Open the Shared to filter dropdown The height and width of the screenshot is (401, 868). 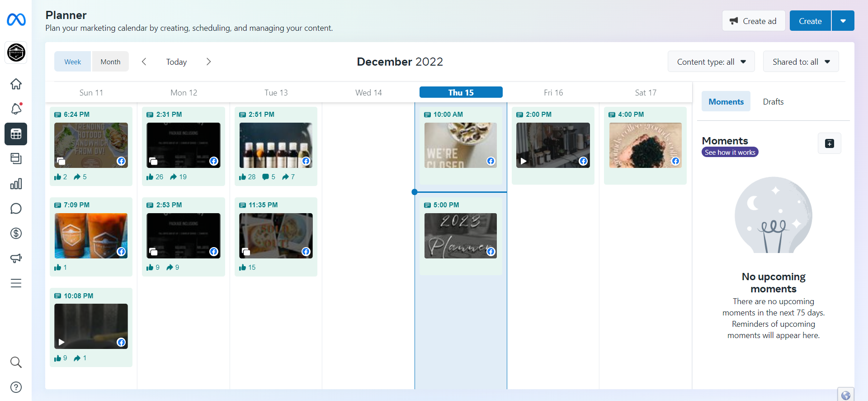pos(801,62)
